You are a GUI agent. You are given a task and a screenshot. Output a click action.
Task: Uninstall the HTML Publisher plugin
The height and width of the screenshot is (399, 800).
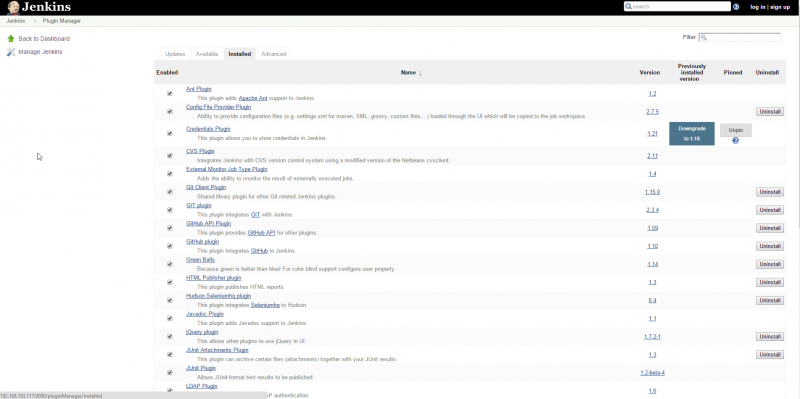click(x=769, y=282)
